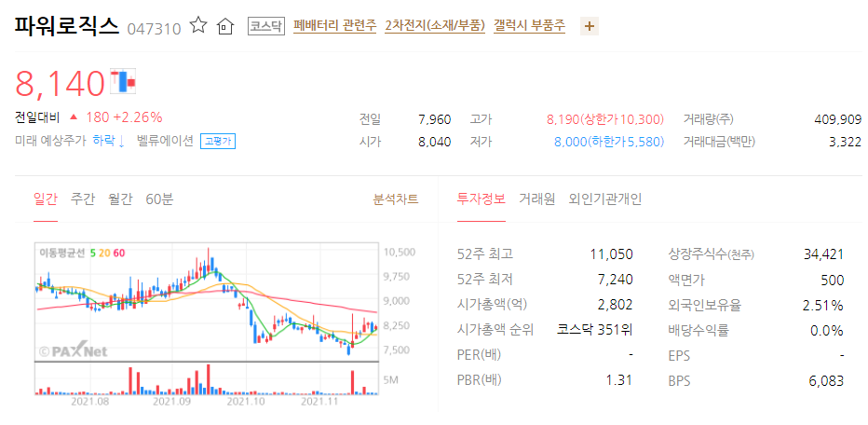Select the 투자정보 tab
The width and height of the screenshot is (868, 425).
(x=481, y=199)
